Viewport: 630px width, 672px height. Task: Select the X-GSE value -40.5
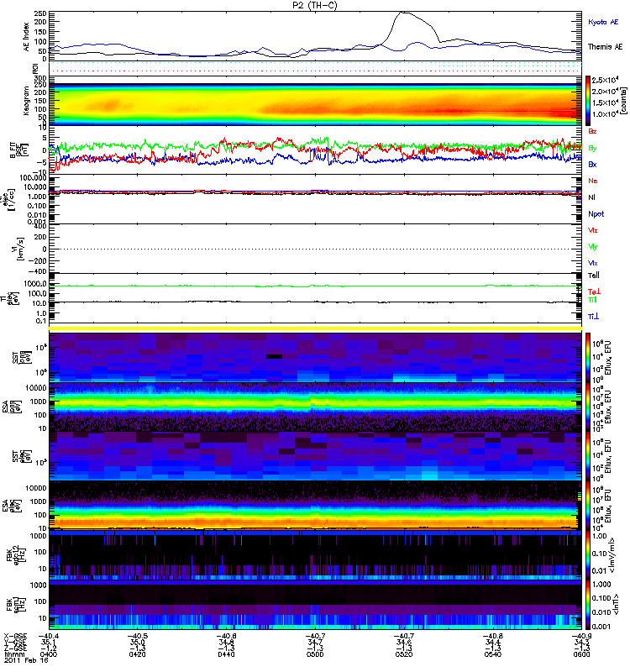[137, 636]
